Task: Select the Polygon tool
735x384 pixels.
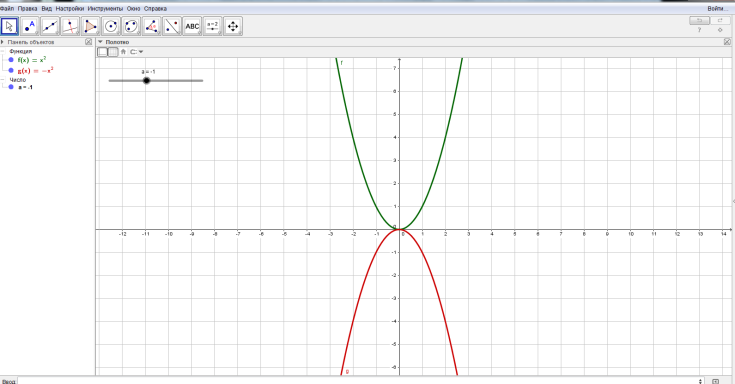Action: click(x=90, y=26)
